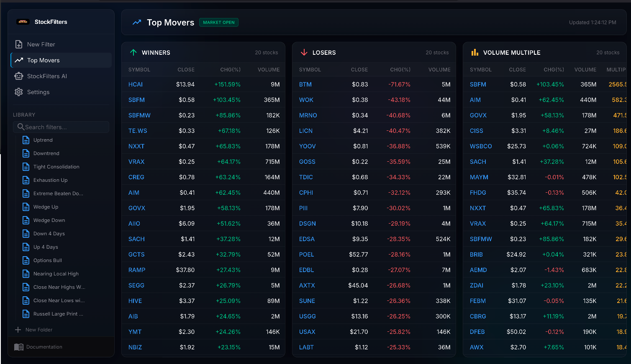Open BTM symbol in Losers
The image size is (631, 364).
click(x=305, y=84)
